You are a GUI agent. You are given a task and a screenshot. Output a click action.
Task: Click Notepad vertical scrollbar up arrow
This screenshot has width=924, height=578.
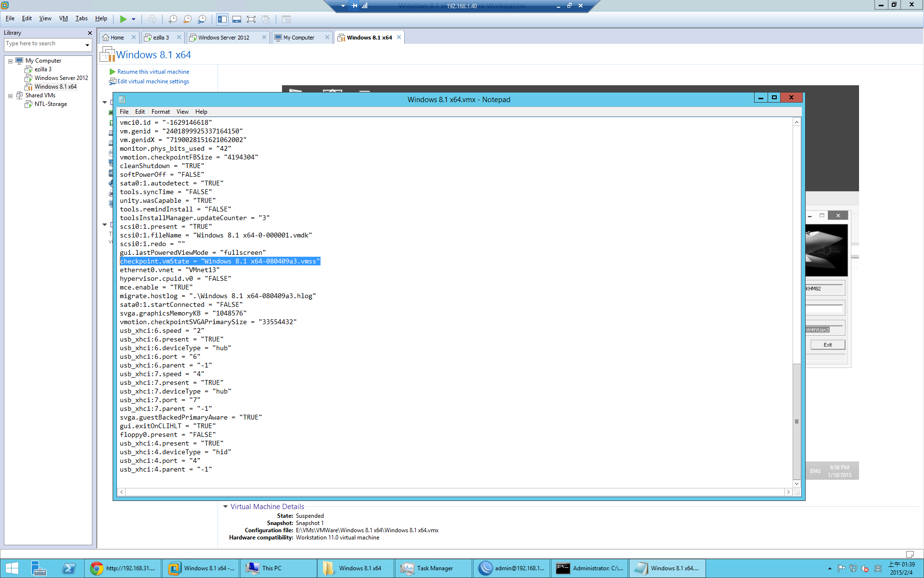point(796,122)
